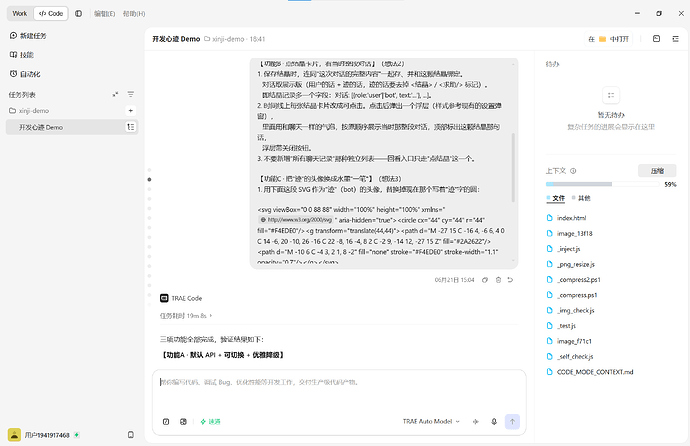Revert to this message with undo icon

(510, 280)
